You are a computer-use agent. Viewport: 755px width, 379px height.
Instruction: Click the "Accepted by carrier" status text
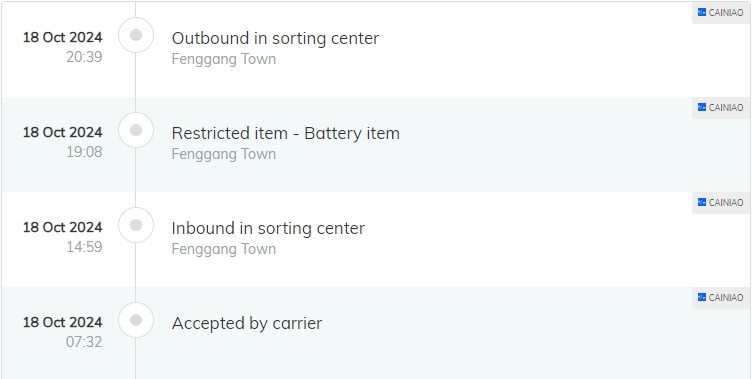(247, 323)
